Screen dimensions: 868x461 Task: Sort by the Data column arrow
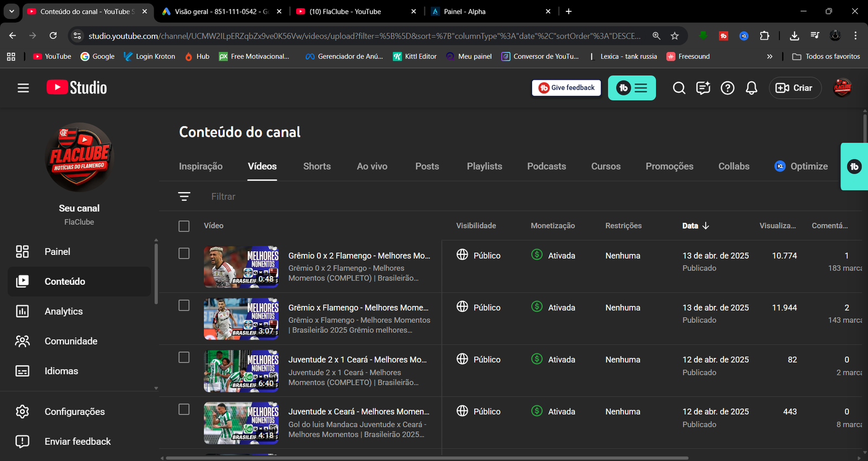tap(705, 226)
